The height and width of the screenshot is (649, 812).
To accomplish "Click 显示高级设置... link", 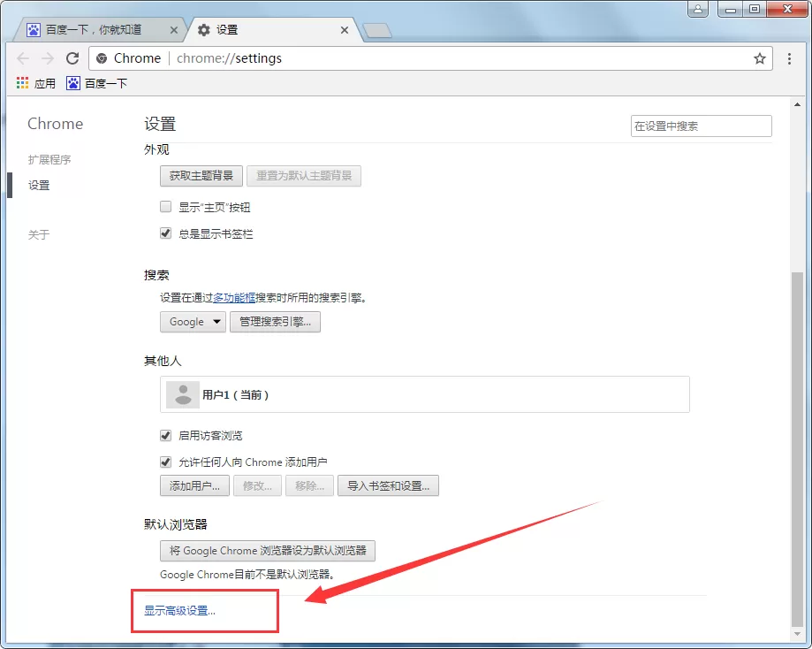I will (x=179, y=611).
